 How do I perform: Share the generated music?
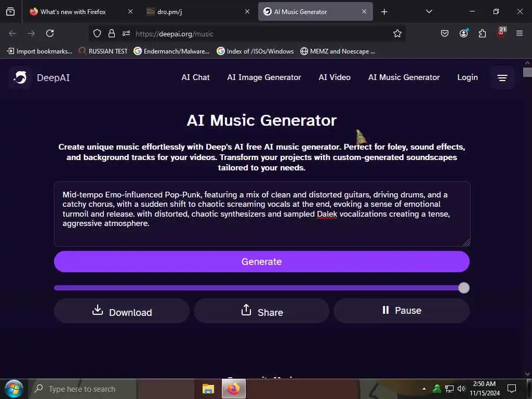(x=262, y=311)
